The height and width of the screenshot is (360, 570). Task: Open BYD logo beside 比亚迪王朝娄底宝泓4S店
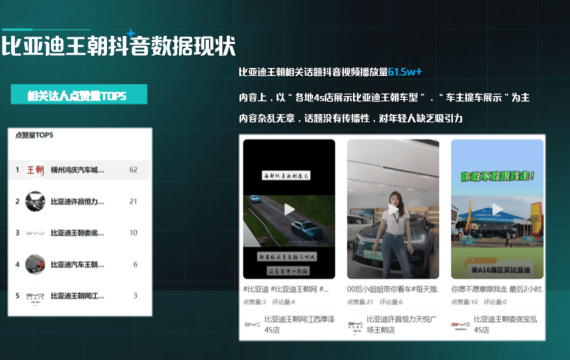click(x=461, y=325)
